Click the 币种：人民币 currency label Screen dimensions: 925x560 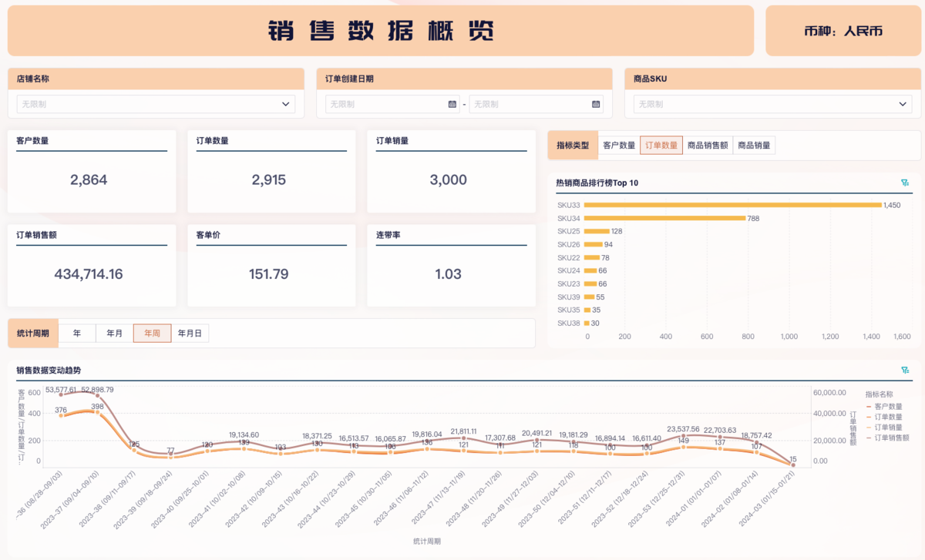point(843,32)
